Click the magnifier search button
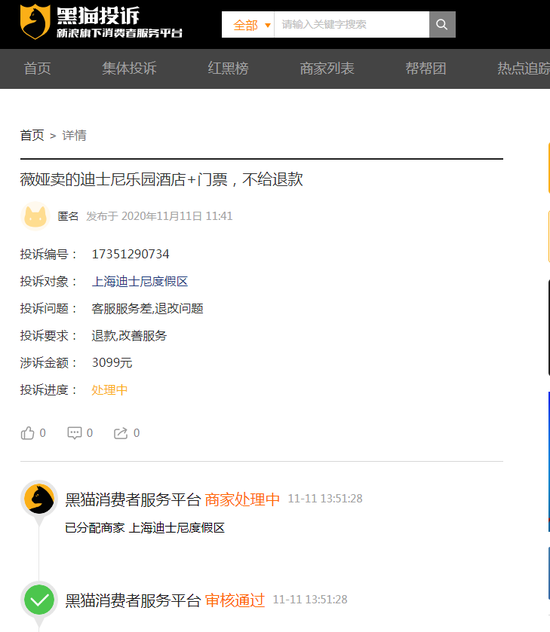The height and width of the screenshot is (632, 550). point(442,25)
